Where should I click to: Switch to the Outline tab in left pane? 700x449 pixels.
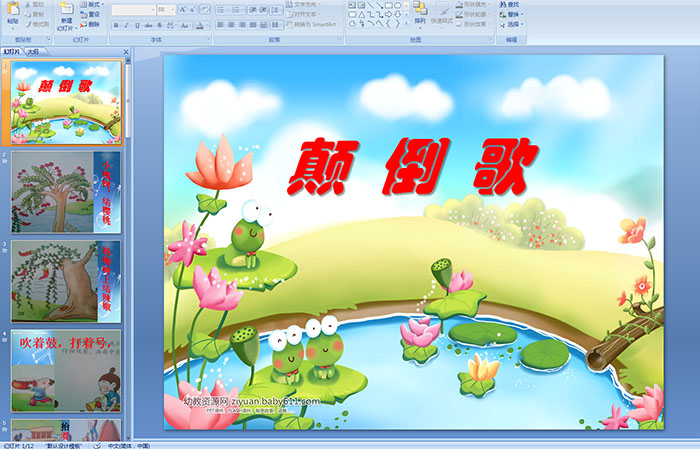click(x=33, y=52)
